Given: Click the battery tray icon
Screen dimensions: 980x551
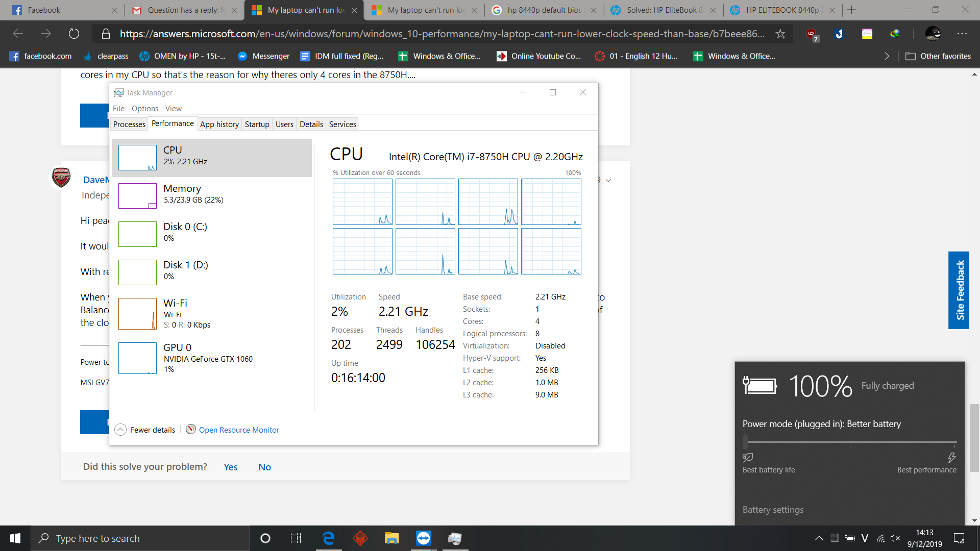Looking at the screenshot, I should click(x=849, y=538).
